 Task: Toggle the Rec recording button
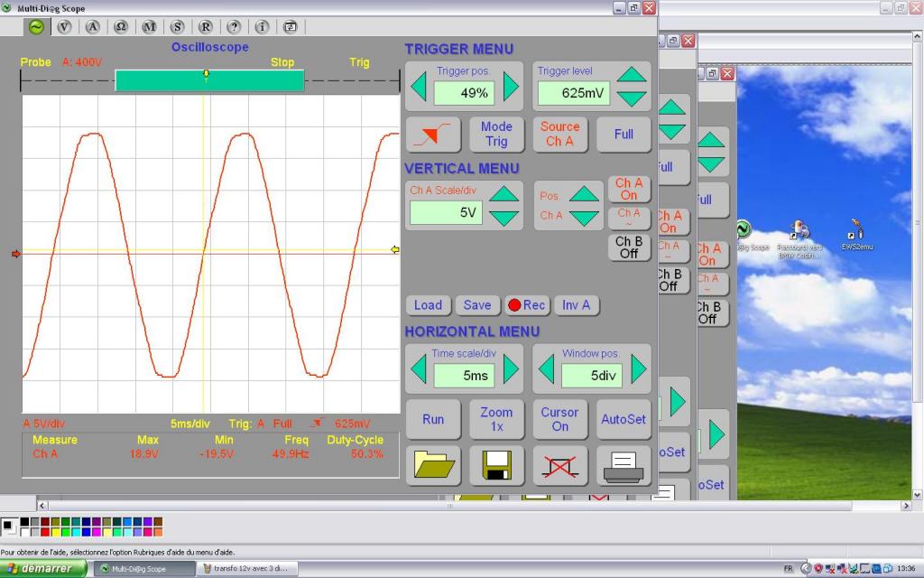pyautogui.click(x=526, y=305)
